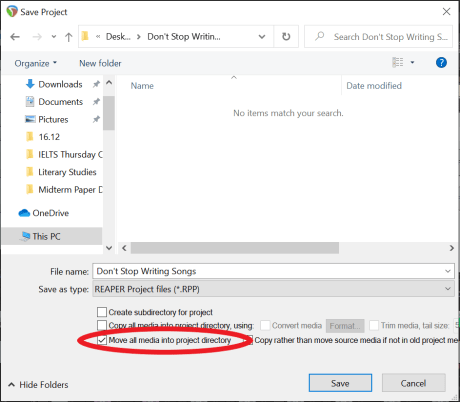Click the folder icon in address bar
This screenshot has height=402, width=460.
coord(86,36)
